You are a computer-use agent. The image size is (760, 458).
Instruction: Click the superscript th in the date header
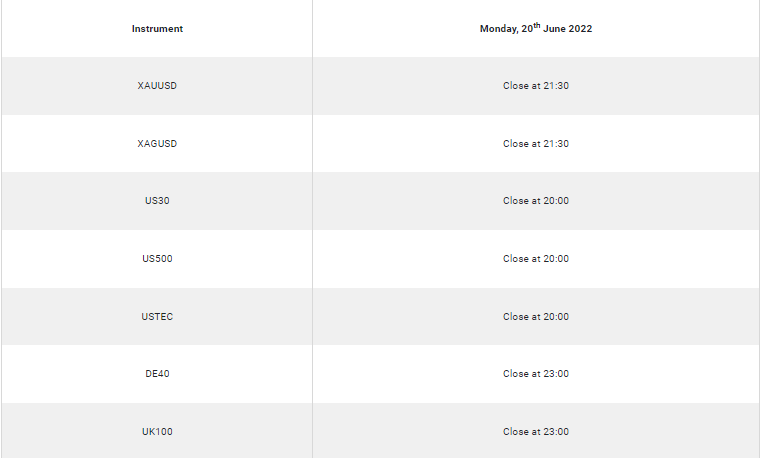click(x=537, y=25)
